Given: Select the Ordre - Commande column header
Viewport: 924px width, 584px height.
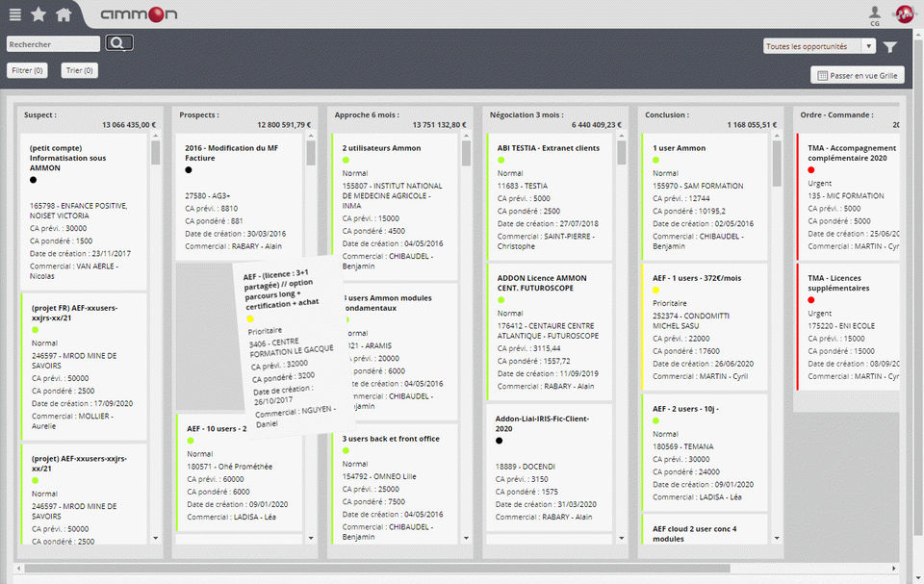Looking at the screenshot, I should tap(836, 114).
